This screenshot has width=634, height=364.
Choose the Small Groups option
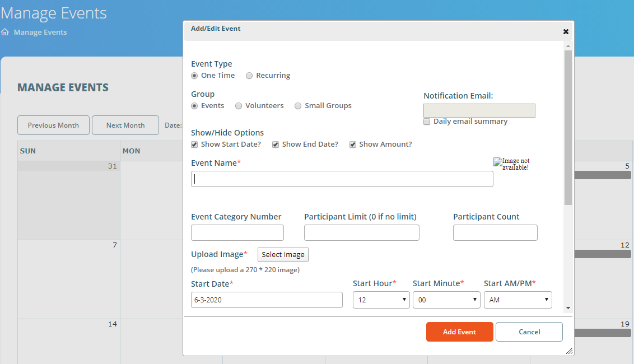tap(298, 106)
